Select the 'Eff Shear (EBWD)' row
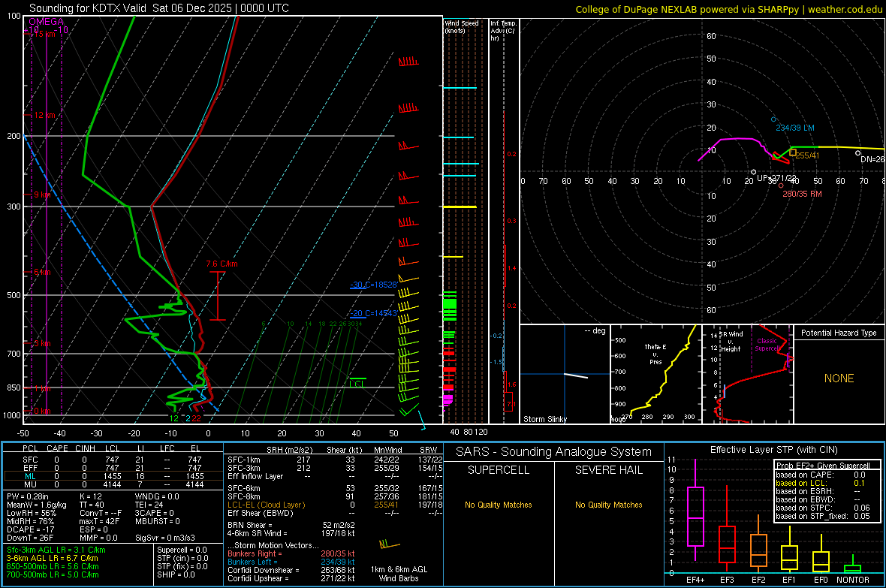 [335, 513]
